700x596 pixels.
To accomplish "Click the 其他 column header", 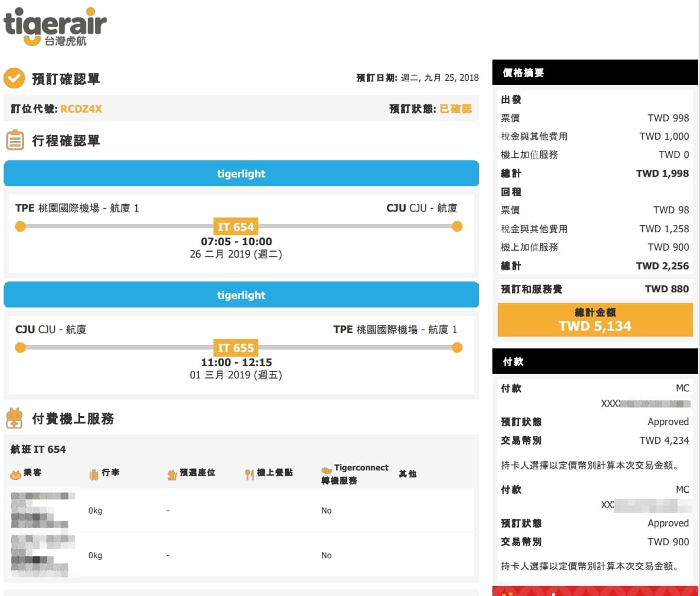I will [x=407, y=474].
